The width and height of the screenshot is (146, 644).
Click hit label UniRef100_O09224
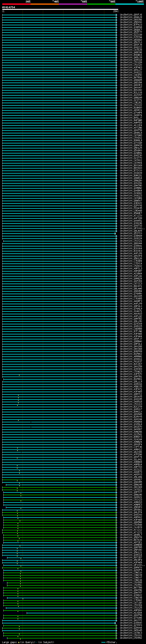pos(131,238)
